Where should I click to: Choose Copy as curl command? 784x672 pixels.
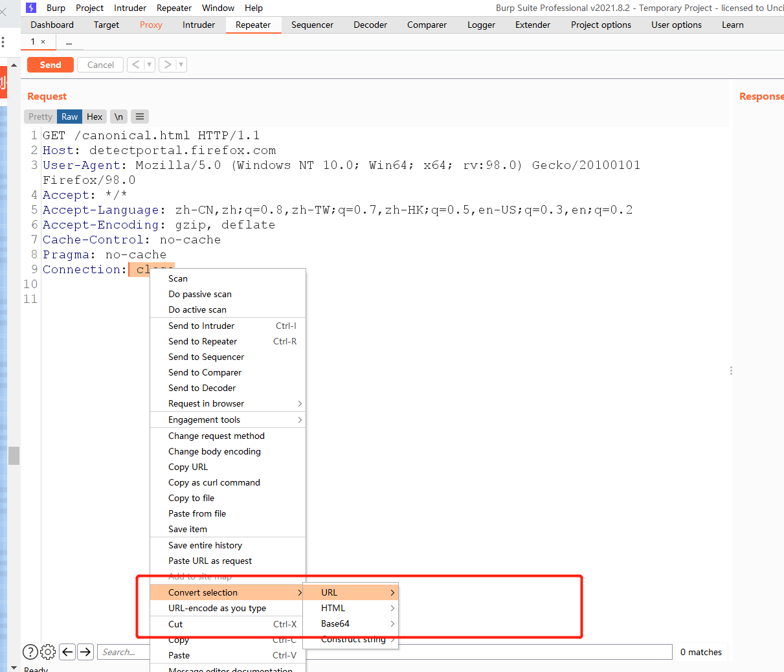pos(228,482)
